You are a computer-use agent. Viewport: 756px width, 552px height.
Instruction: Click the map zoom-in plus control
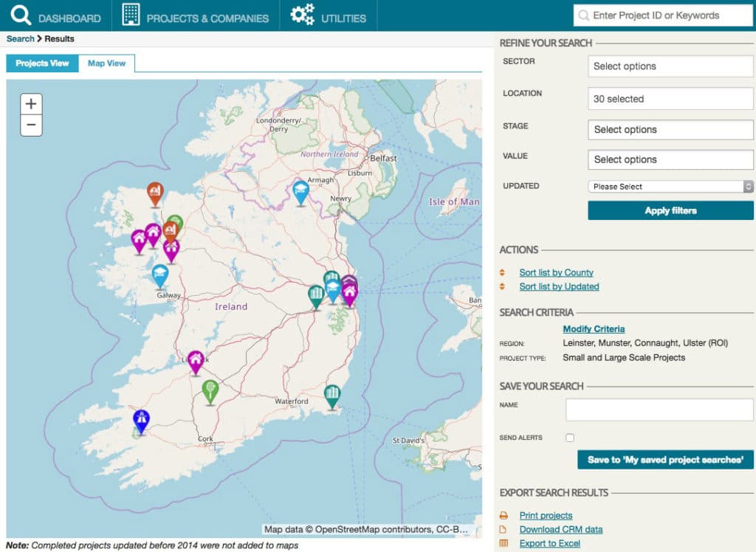point(30,103)
